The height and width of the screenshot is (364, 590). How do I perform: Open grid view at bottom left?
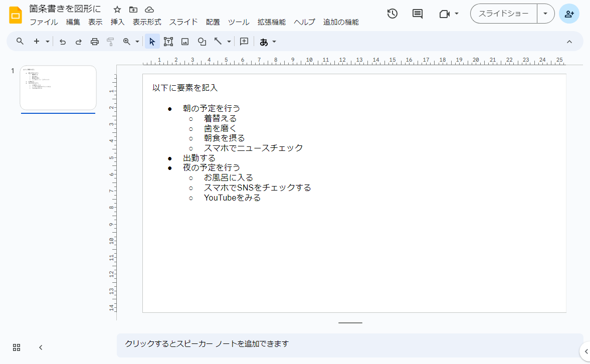pyautogui.click(x=17, y=347)
